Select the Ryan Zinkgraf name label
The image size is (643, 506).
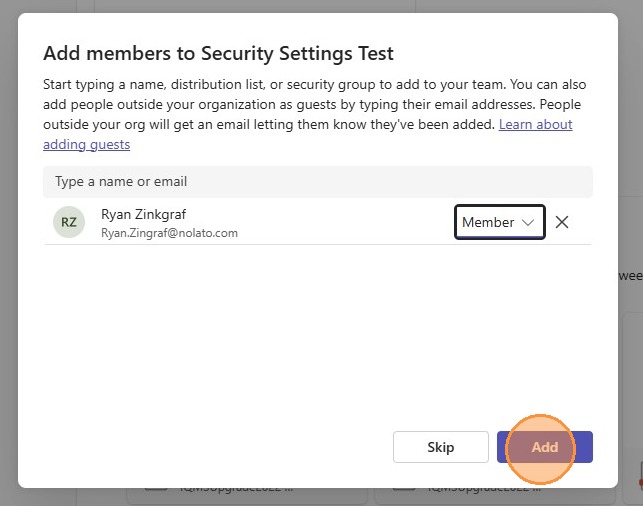(x=143, y=214)
